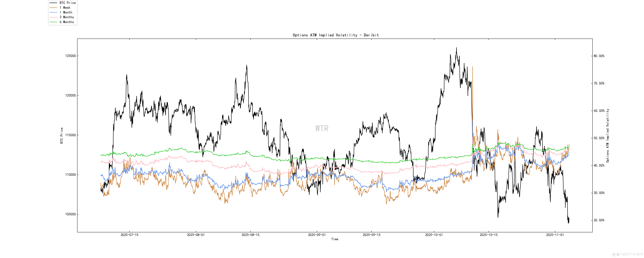The width and height of the screenshot is (644, 258).
Task: Click the 2025-11-01 x-axis date label
Action: coord(555,235)
